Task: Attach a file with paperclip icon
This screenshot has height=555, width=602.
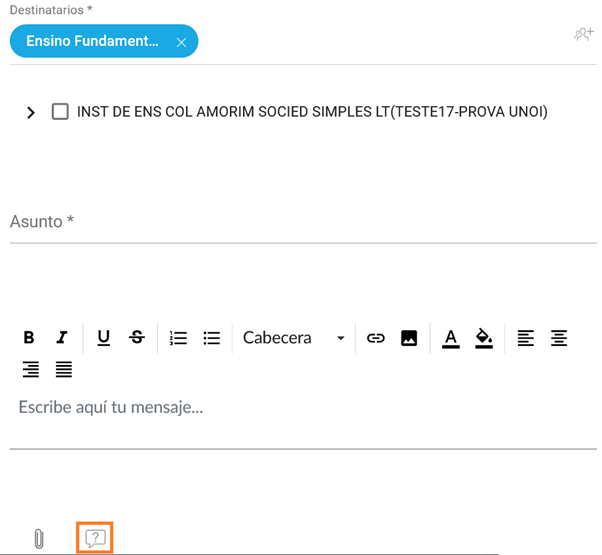Action: point(39,539)
